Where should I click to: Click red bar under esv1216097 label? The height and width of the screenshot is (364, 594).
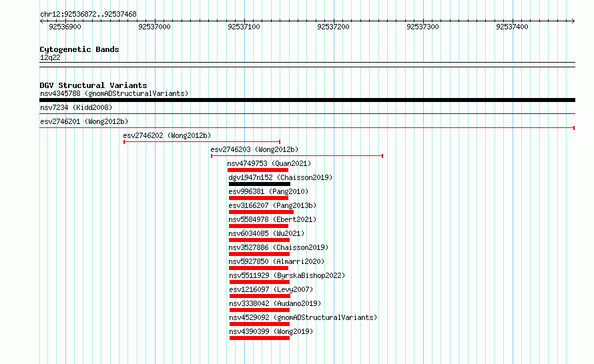click(x=260, y=296)
